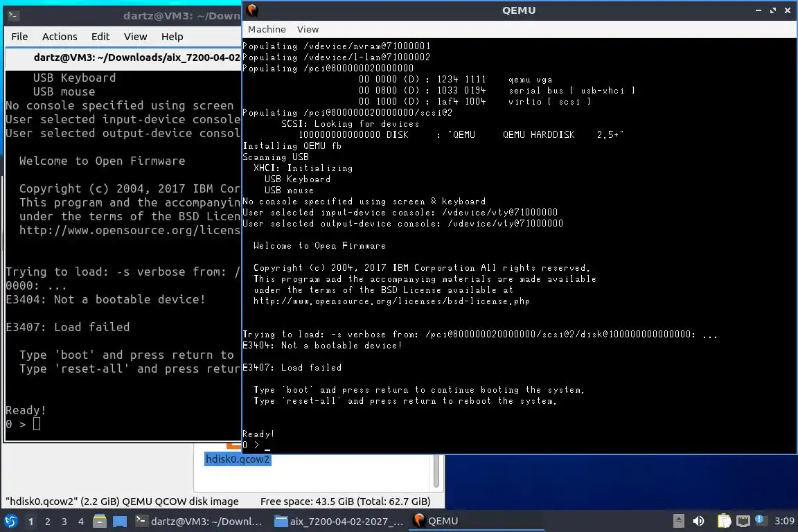Click the 3:09 clock in the taskbar

(784, 521)
